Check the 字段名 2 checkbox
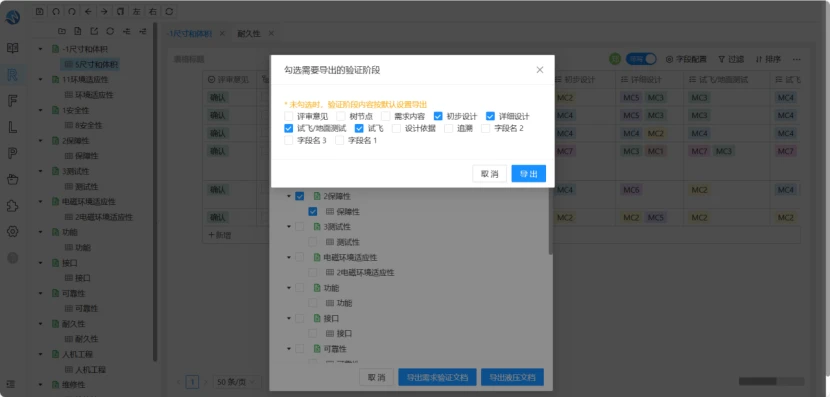Viewport: 830px width, 397px height. (x=485, y=128)
